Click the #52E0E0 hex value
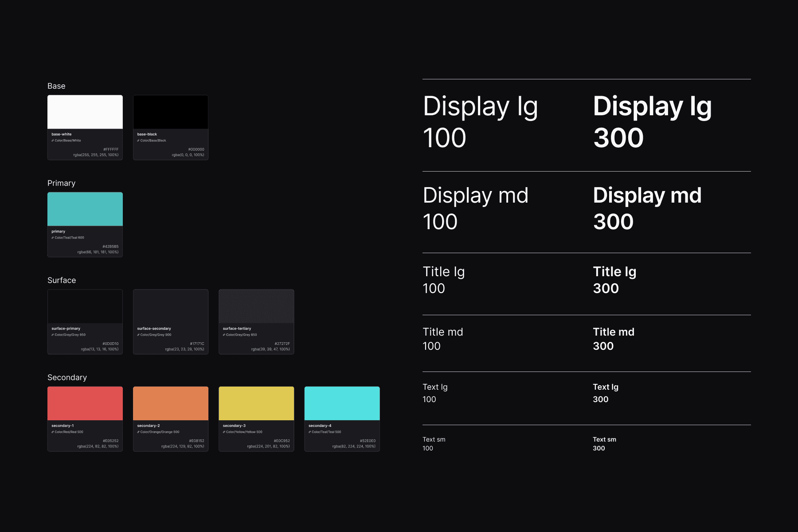Image resolution: width=798 pixels, height=532 pixels. tap(368, 441)
